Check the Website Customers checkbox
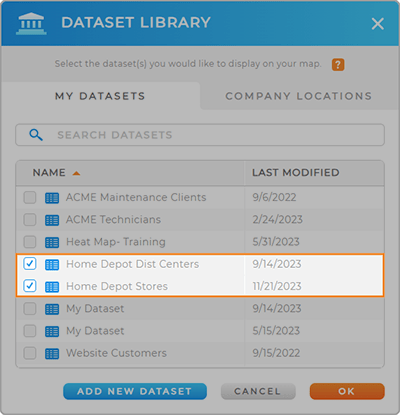This screenshot has width=400, height=415. click(x=30, y=353)
